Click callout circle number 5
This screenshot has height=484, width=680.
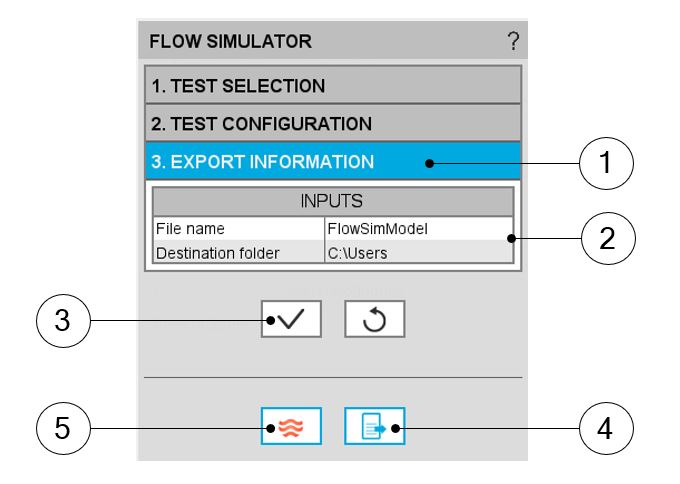pos(62,427)
